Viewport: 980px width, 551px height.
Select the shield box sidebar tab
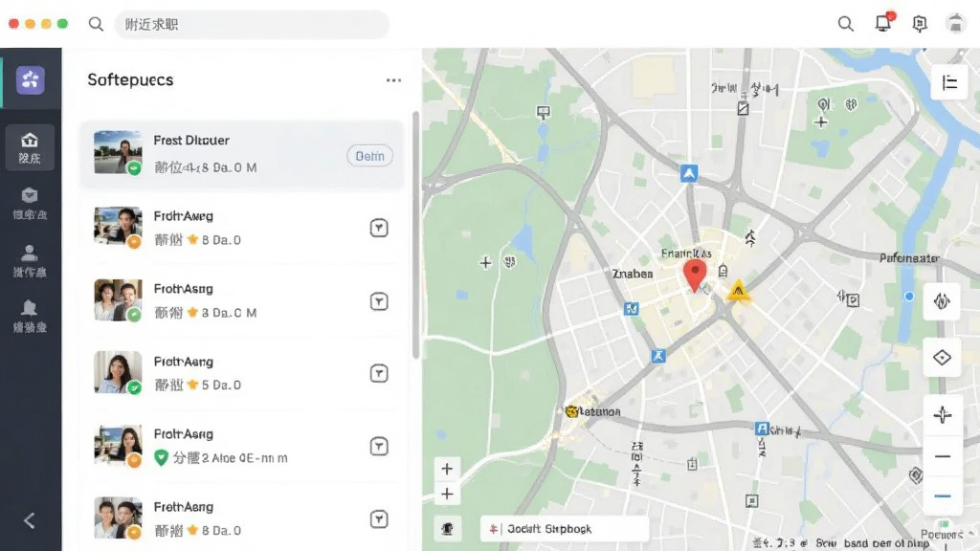tap(30, 203)
